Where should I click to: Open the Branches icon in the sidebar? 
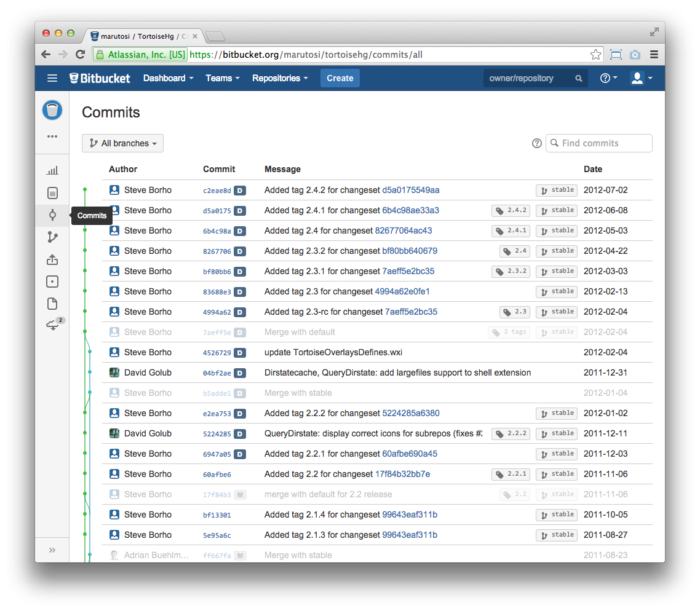(52, 237)
